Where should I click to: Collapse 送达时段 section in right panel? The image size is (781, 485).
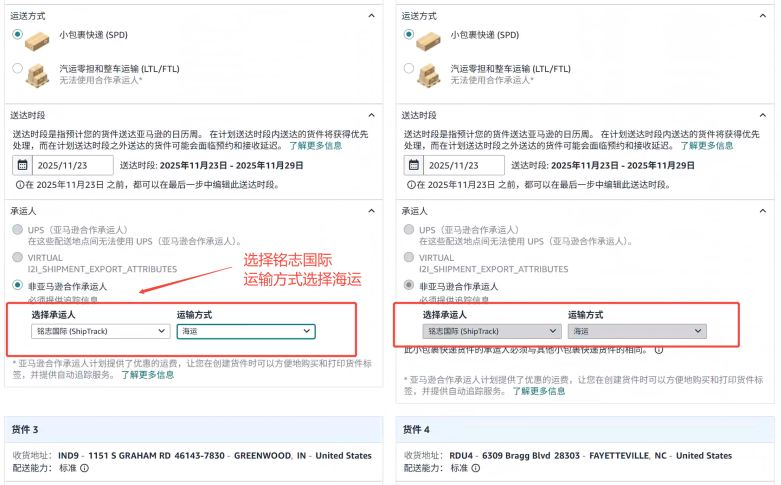[x=763, y=115]
